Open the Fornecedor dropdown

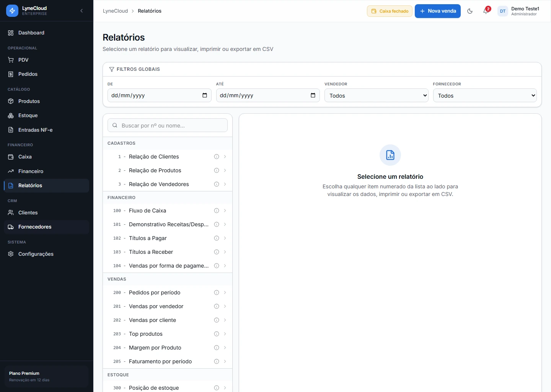tap(485, 95)
